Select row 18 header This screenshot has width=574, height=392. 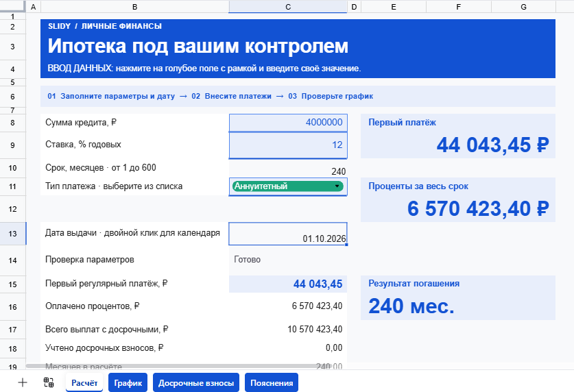13,349
